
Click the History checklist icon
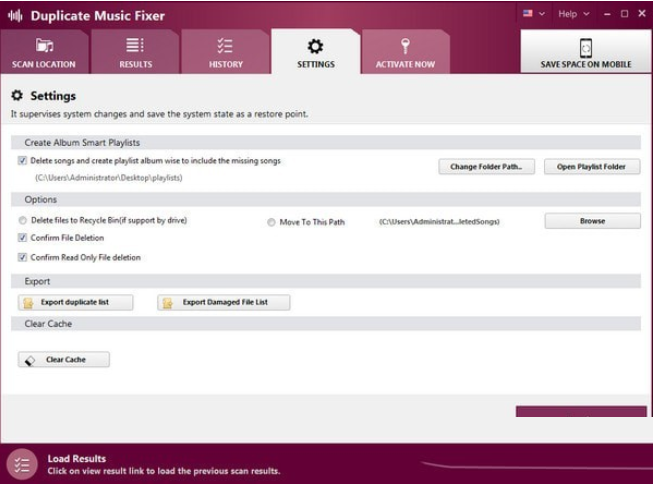[225, 45]
